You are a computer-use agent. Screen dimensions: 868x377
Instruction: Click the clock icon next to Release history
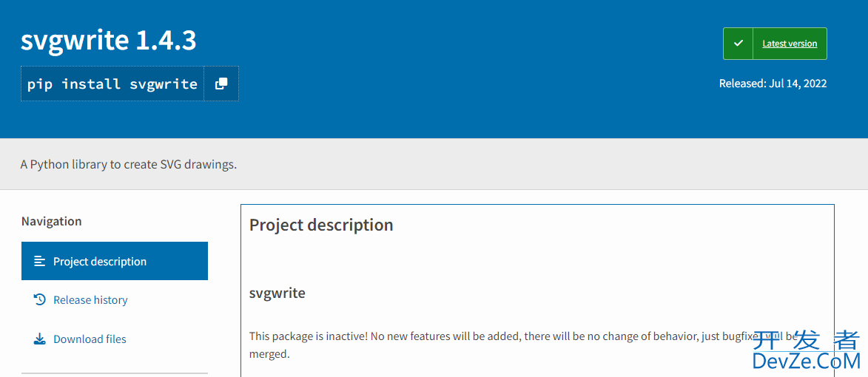39,299
